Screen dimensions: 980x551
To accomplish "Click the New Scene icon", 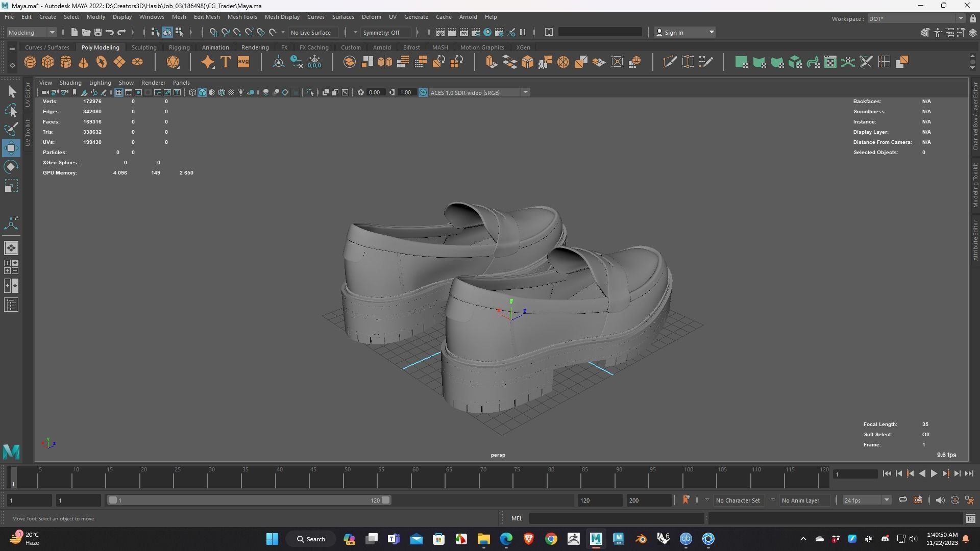I will point(74,32).
